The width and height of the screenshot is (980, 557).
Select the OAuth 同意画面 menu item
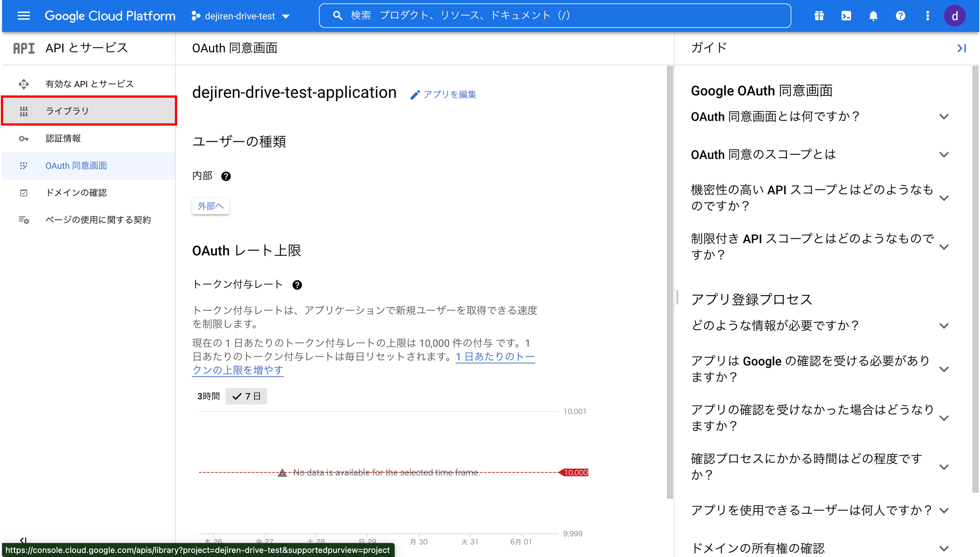[89, 166]
